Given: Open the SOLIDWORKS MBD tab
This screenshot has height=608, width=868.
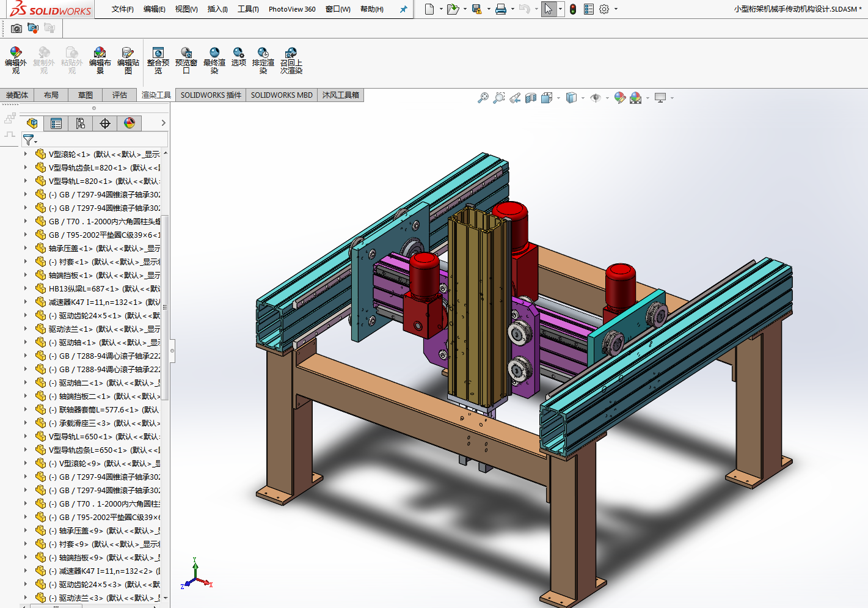Looking at the screenshot, I should (x=282, y=95).
